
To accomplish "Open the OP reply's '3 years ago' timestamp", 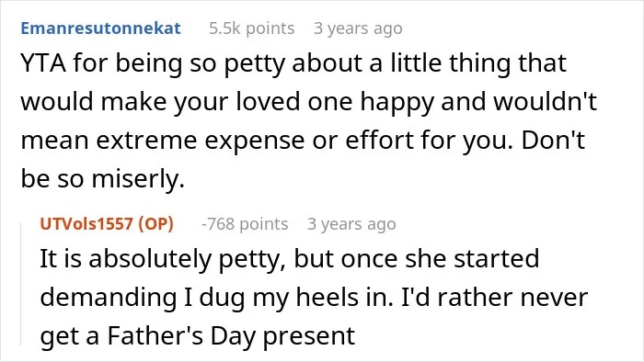I will click(x=351, y=224).
